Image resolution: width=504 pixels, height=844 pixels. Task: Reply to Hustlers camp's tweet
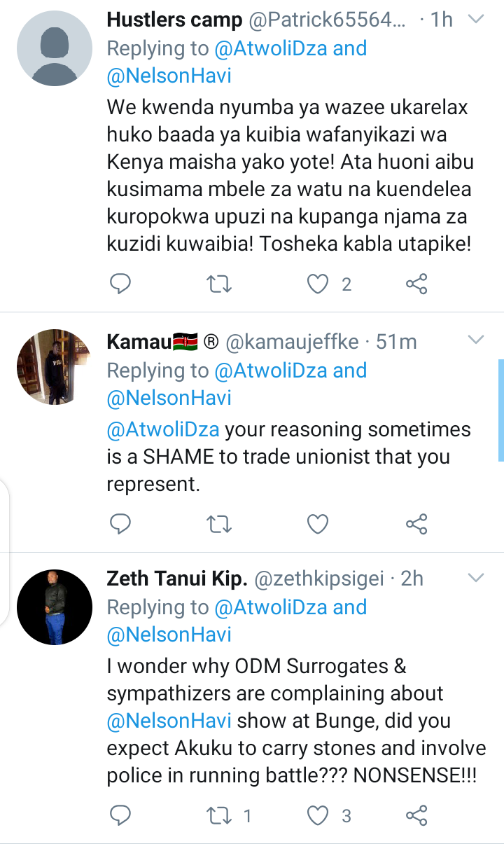(121, 284)
